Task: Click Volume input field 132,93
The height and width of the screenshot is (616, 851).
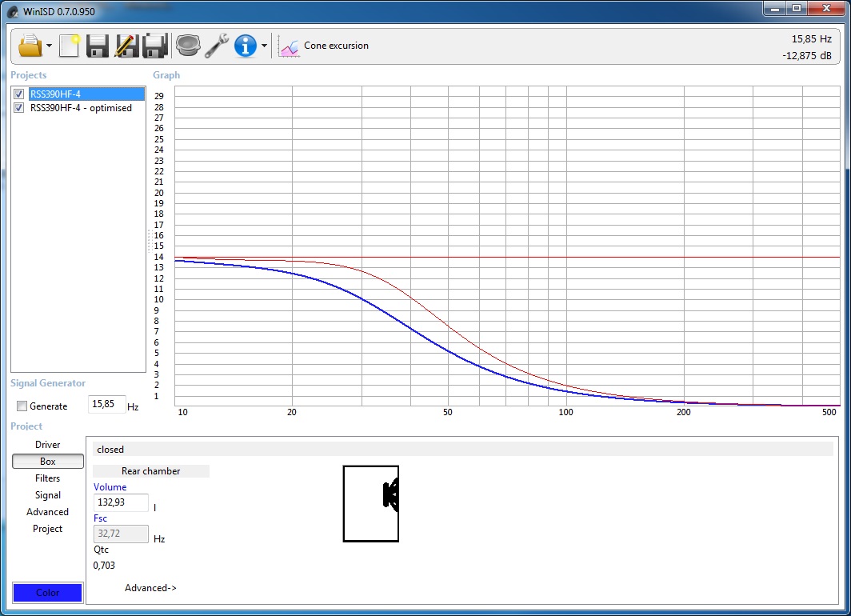Action: click(x=121, y=502)
